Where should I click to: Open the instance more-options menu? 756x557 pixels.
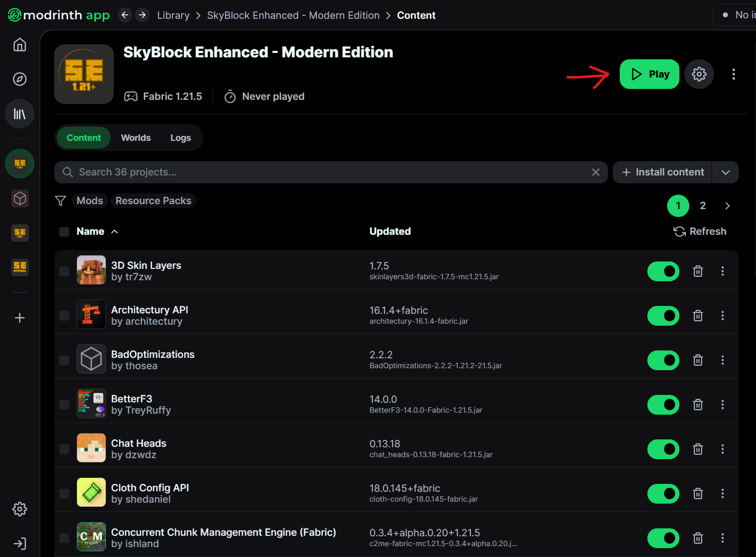tap(734, 74)
